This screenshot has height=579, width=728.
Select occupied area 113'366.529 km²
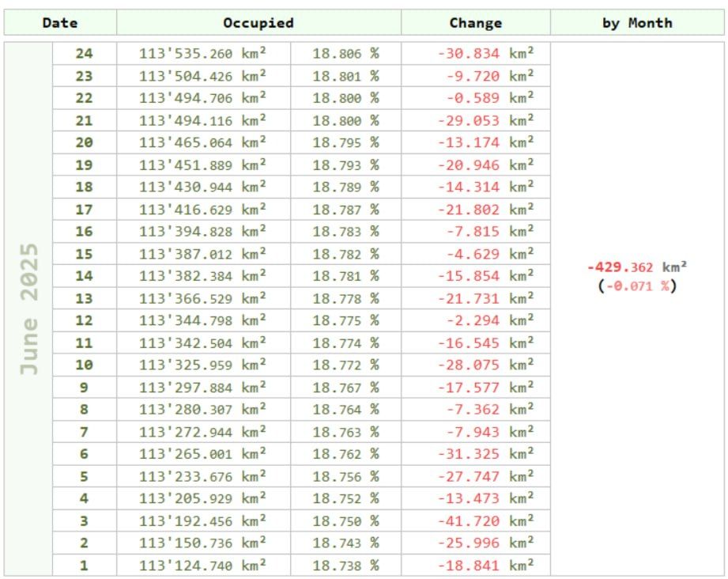coord(202,298)
